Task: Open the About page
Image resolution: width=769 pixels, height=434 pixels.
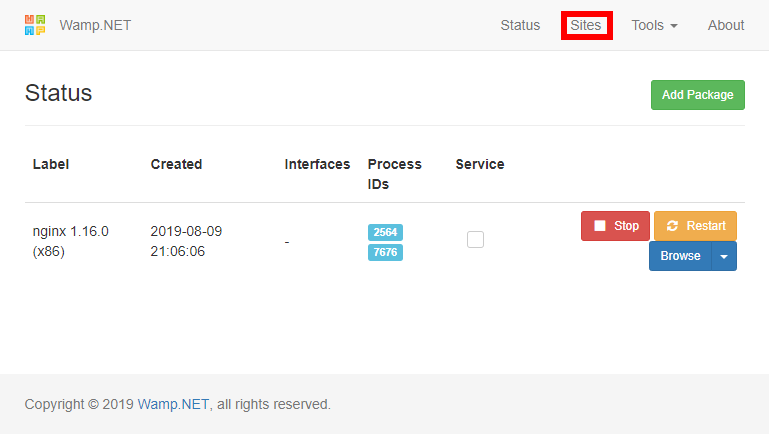Action: point(725,25)
